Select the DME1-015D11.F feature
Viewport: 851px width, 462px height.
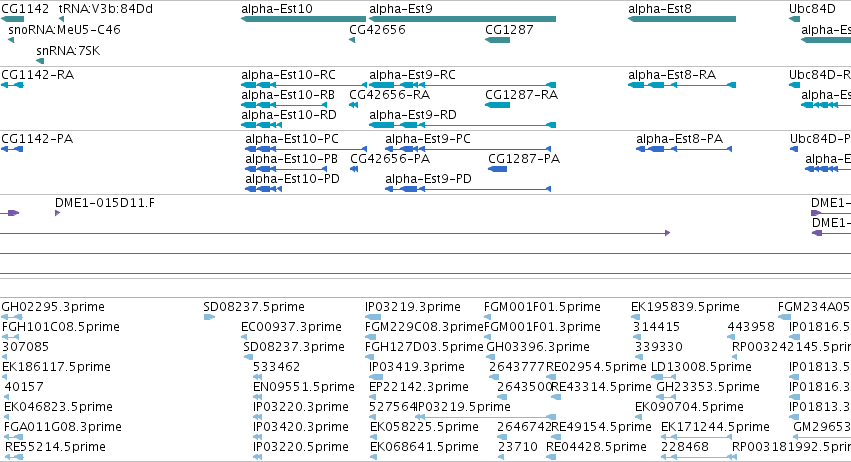tap(58, 213)
